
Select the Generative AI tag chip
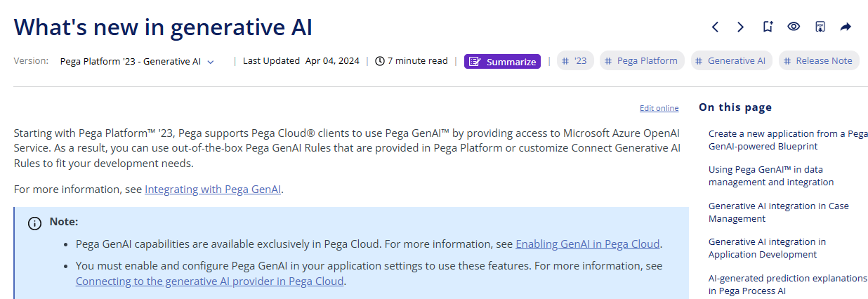pyautogui.click(x=731, y=61)
